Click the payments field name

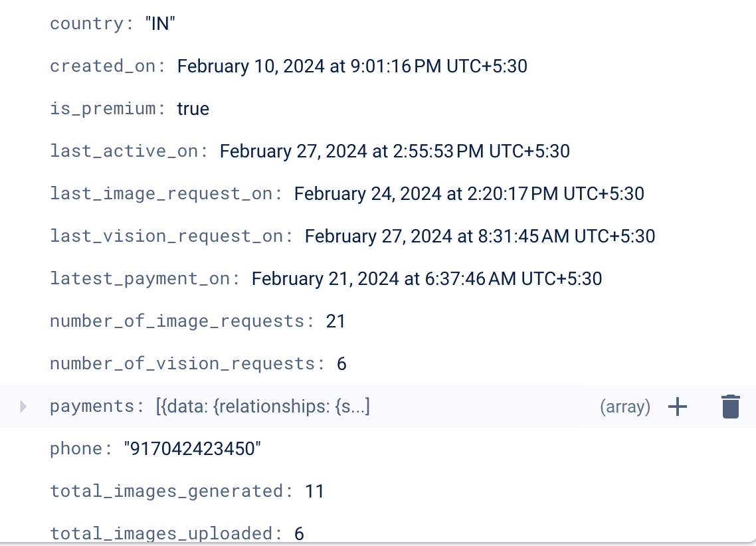[93, 407]
